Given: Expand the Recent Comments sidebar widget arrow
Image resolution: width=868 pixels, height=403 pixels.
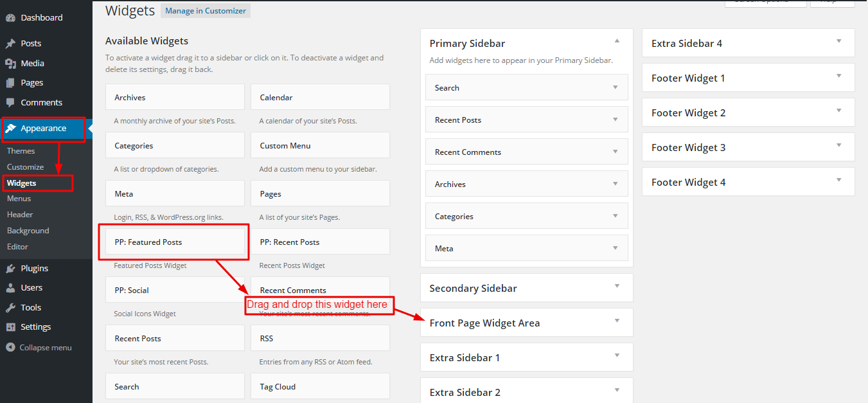Looking at the screenshot, I should (x=616, y=152).
